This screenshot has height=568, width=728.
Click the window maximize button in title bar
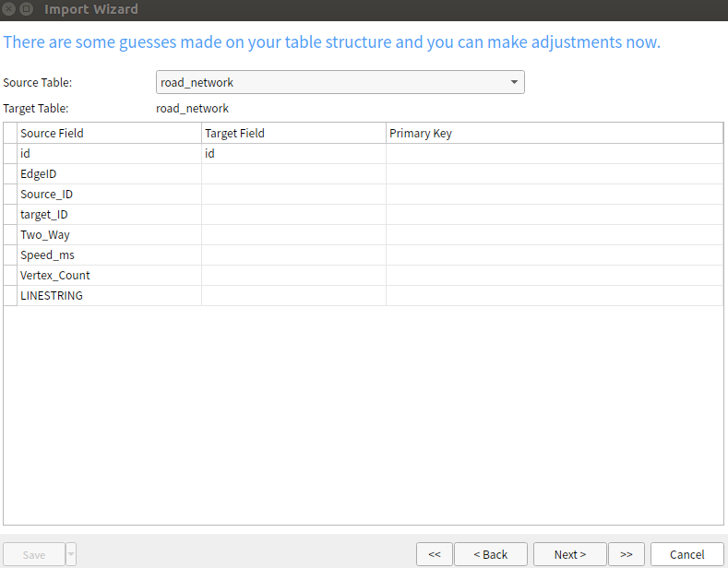27,9
